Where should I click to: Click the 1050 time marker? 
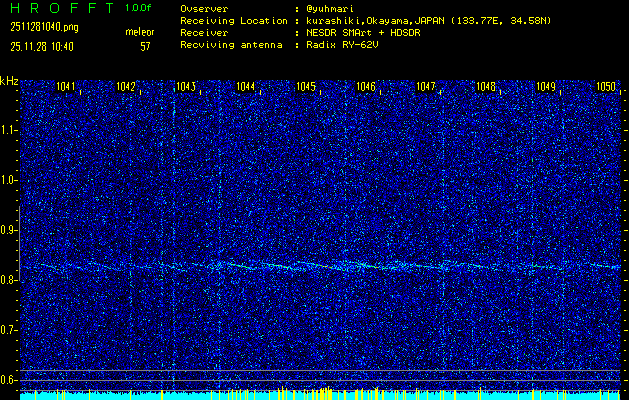pyautogui.click(x=605, y=87)
